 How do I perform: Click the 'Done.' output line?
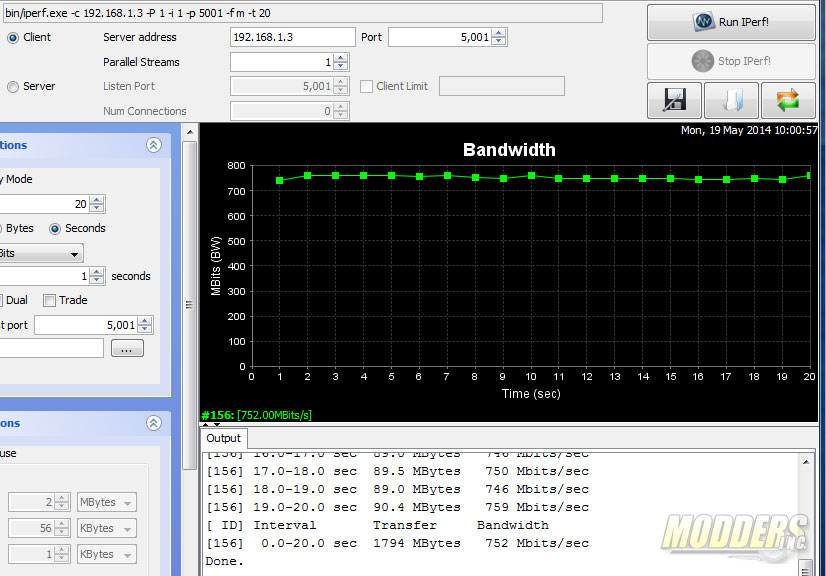coord(224,561)
